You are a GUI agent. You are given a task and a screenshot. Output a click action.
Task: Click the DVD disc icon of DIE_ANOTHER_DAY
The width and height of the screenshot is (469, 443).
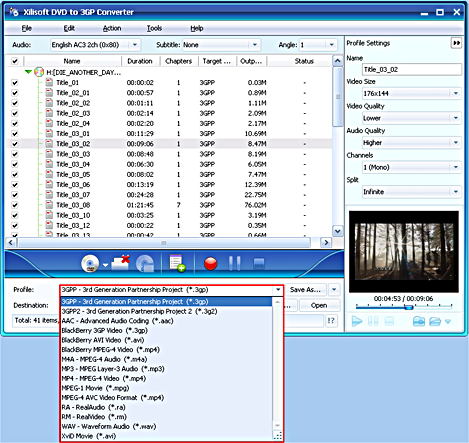click(39, 72)
